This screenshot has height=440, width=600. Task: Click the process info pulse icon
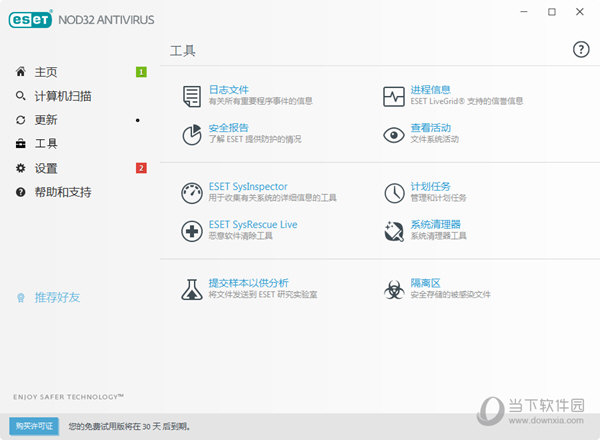pos(394,96)
